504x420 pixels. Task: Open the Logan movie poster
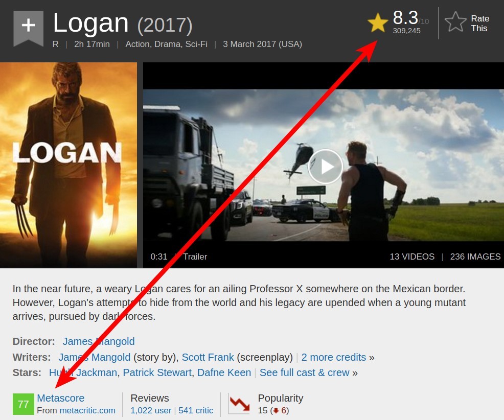coord(68,165)
